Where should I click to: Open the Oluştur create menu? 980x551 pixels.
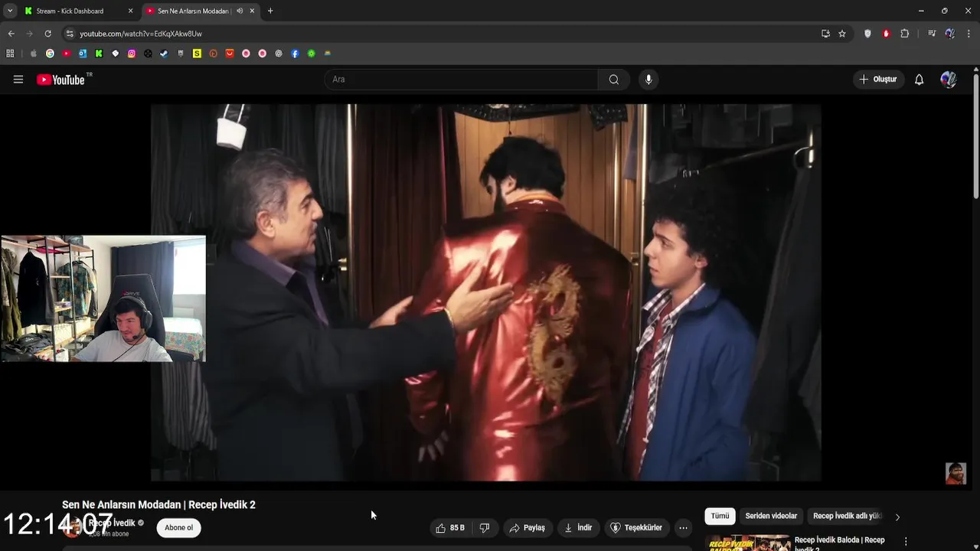pos(878,80)
